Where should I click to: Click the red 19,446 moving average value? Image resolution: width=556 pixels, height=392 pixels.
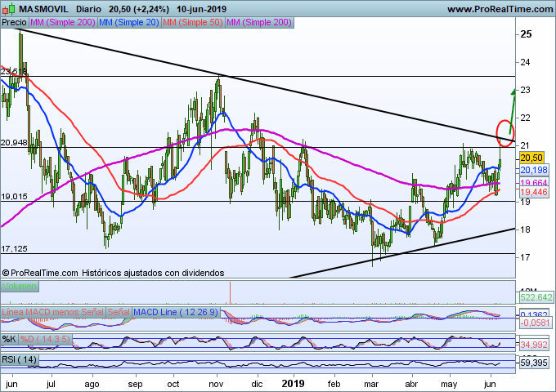(x=534, y=192)
